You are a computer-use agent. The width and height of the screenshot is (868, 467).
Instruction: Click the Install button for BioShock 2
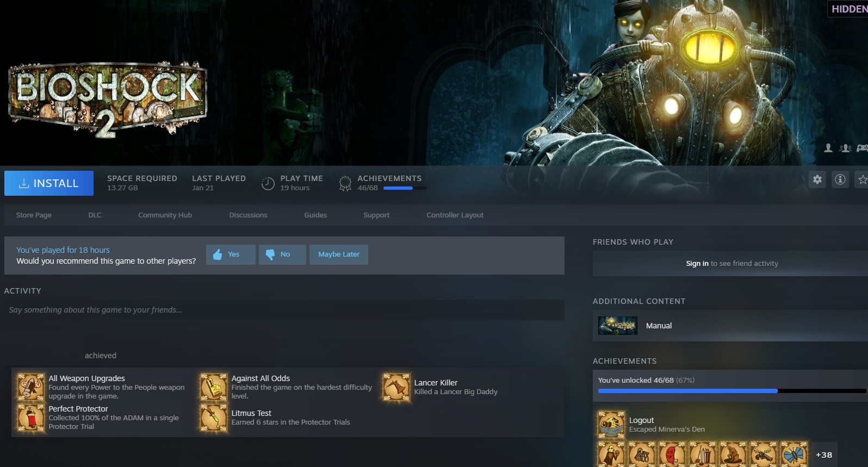(49, 183)
